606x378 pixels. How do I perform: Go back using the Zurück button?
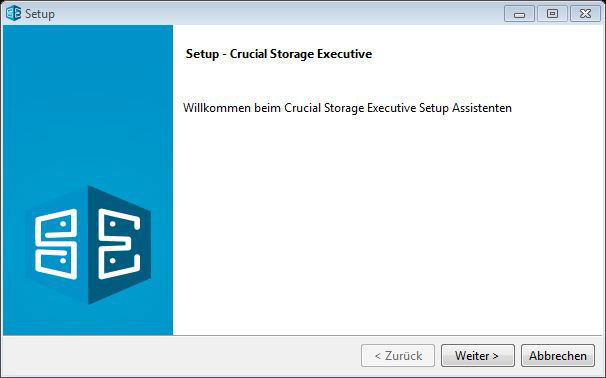[x=398, y=356]
